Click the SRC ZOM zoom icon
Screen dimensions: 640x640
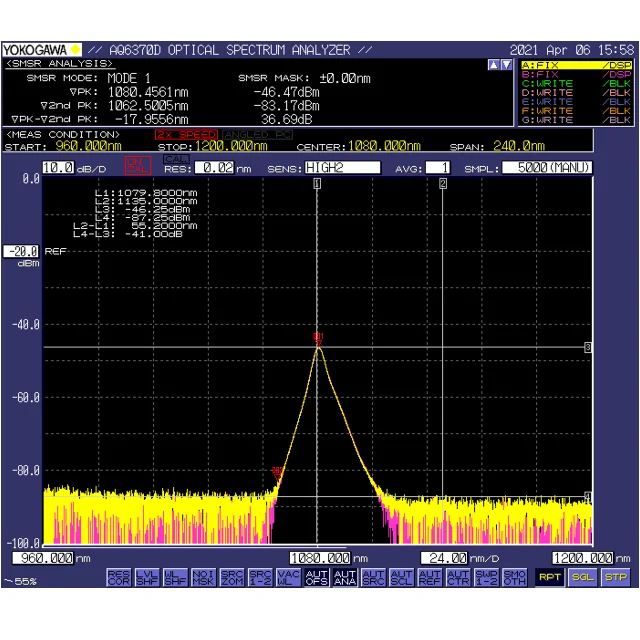point(232,577)
